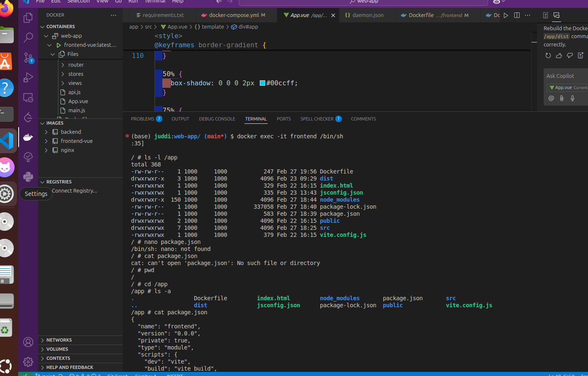Click the div#app breadcrumb
Screen dimensions: 588x376
244,27
